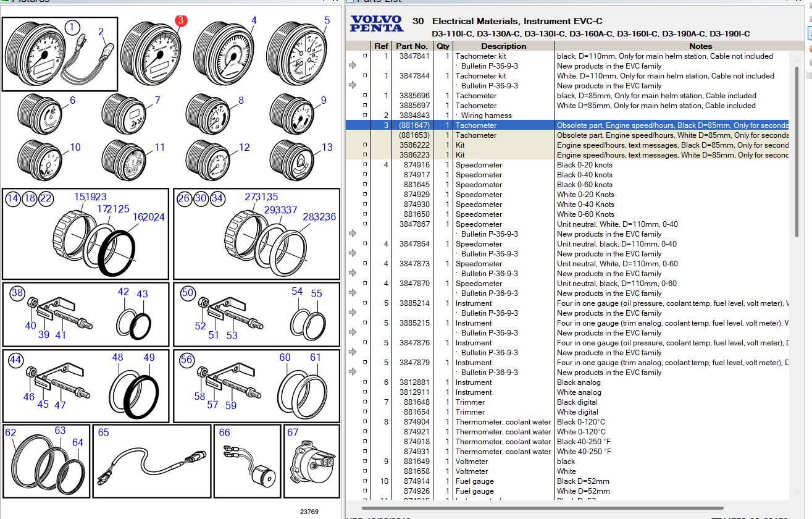Open bulletin arrow below Tachometer kit 3847844
This screenshot has width=812, height=519.
pos(353,85)
